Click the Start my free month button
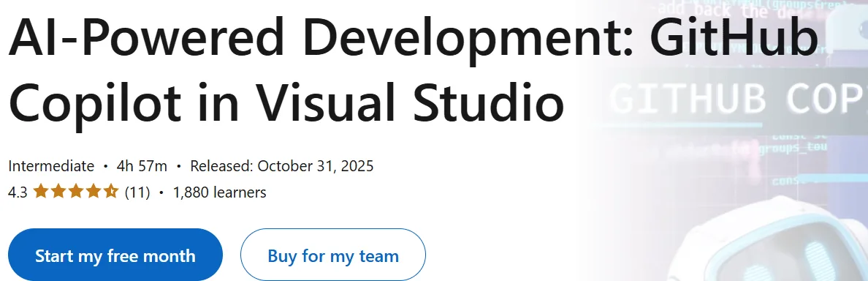This screenshot has width=868, height=281. (115, 255)
